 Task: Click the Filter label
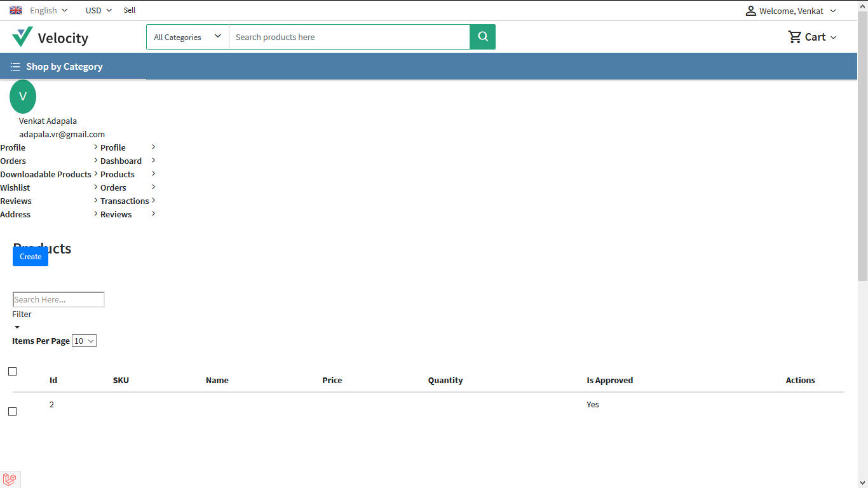[x=22, y=314]
